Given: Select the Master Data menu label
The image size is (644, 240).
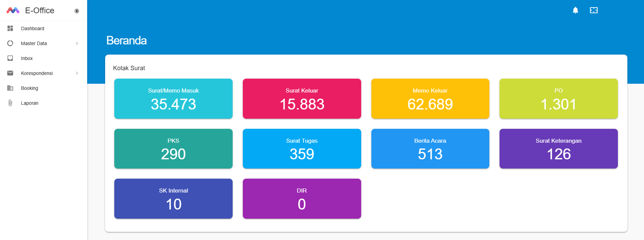Looking at the screenshot, I should (x=34, y=43).
